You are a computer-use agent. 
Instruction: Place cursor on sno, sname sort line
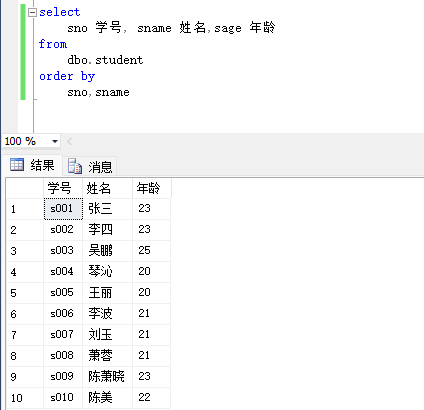[x=98, y=92]
